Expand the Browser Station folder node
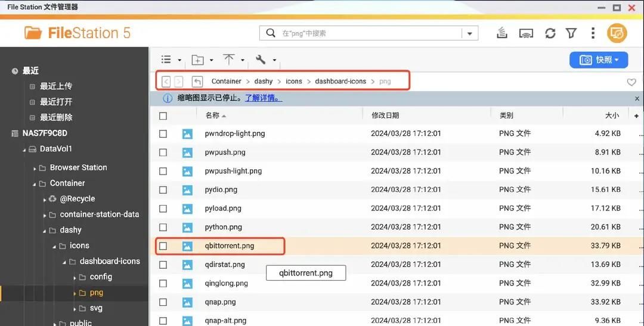The height and width of the screenshot is (326, 644). click(35, 169)
